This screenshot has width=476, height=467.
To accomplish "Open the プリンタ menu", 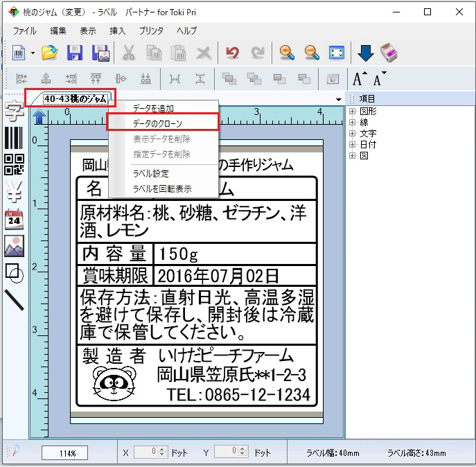I will click(151, 30).
